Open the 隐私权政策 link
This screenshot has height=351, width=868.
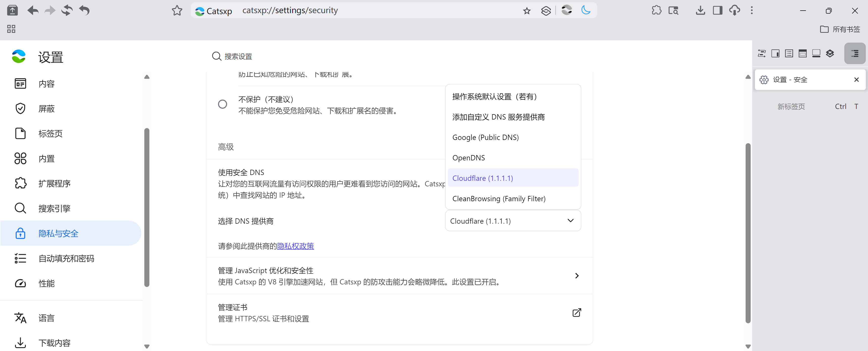point(295,246)
